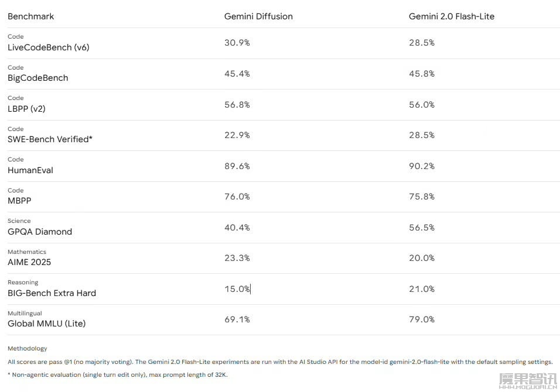Click the 79.0% Global MMLU score
The height and width of the screenshot is (392, 560).
point(422,319)
